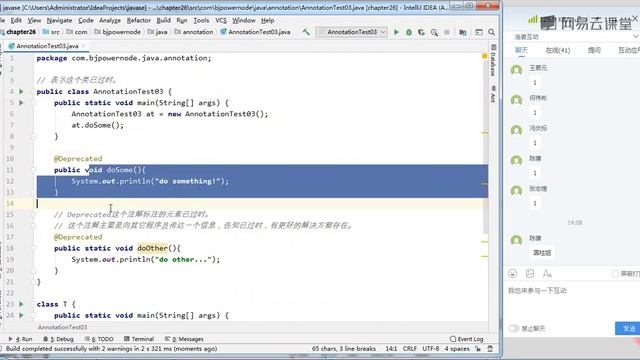Change CRLF line separator setting
Screen dimensions: 640x360
(410, 349)
